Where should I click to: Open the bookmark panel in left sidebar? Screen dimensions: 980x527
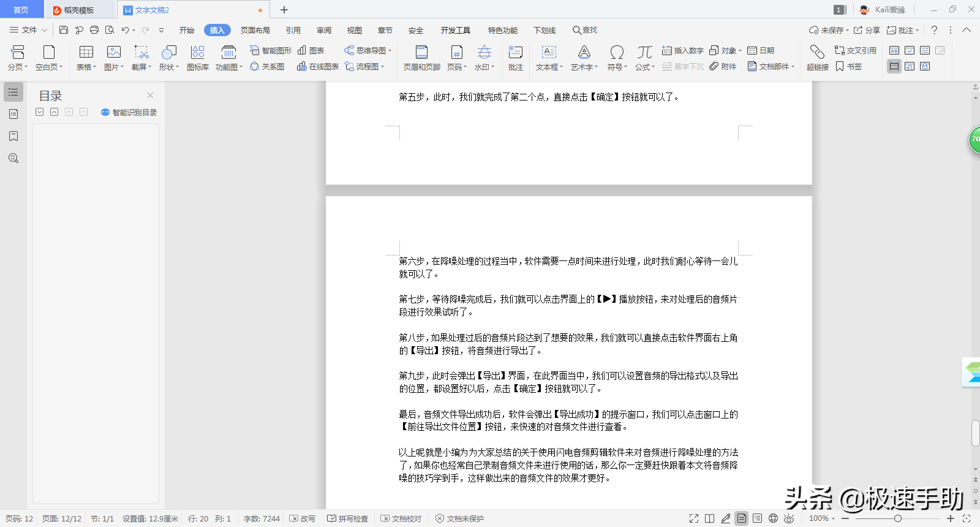[x=13, y=136]
